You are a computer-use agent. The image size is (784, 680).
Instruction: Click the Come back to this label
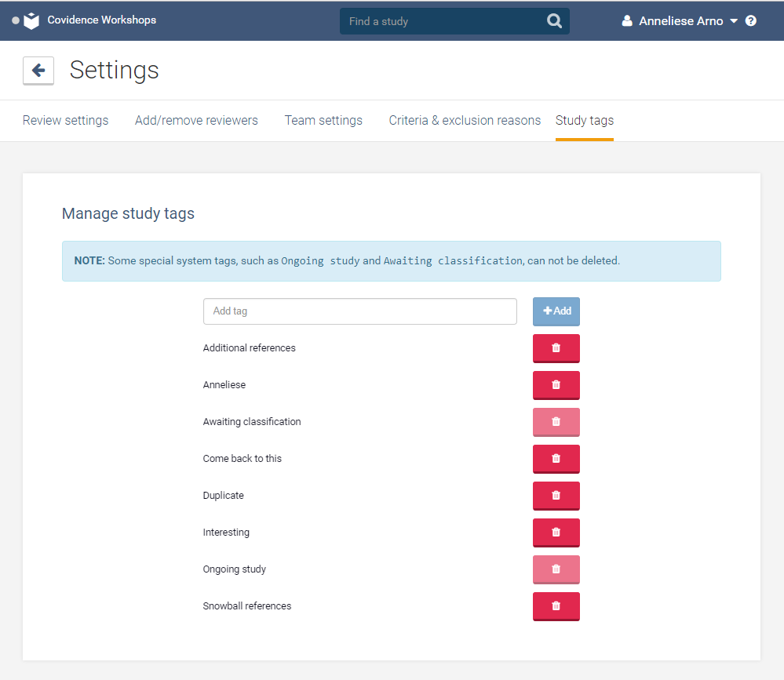(242, 459)
